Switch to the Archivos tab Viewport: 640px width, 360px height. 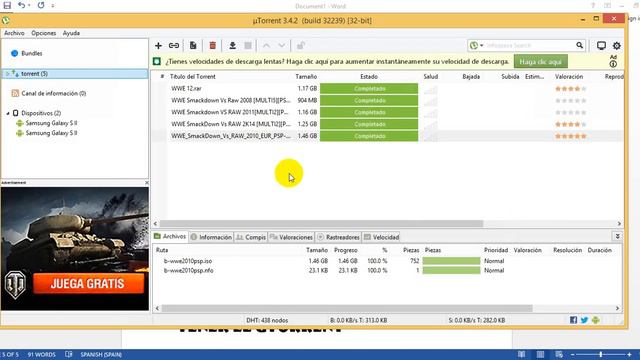[170, 236]
